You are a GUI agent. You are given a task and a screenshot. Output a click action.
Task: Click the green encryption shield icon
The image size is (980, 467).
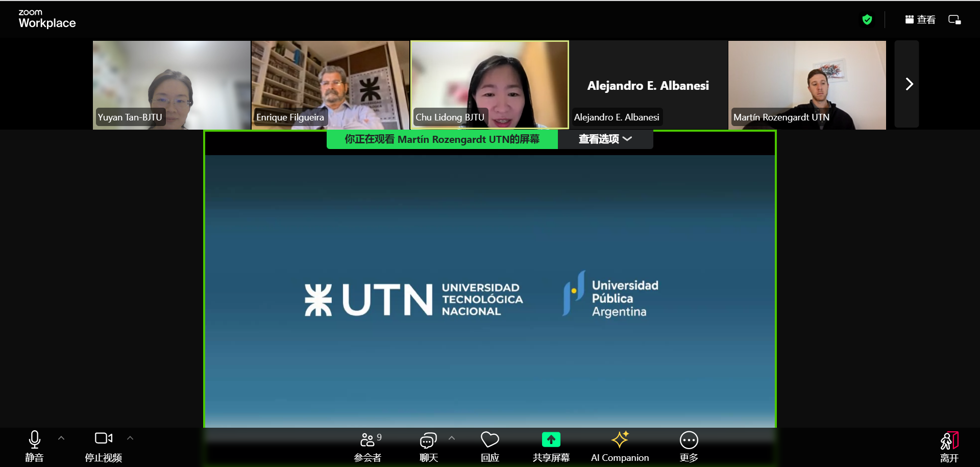point(867,20)
